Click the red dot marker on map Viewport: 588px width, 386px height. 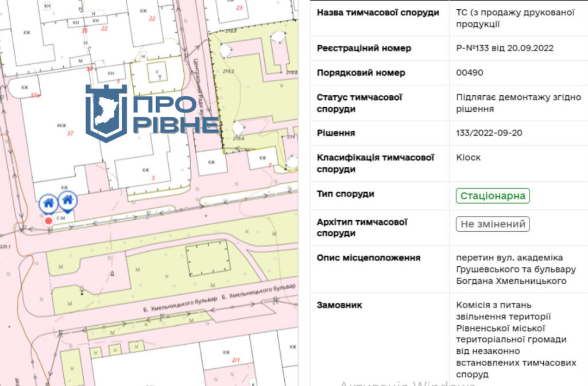click(x=48, y=221)
